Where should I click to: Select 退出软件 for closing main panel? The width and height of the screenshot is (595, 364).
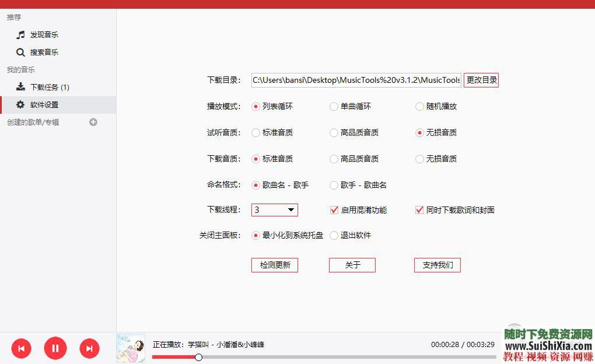coord(333,236)
